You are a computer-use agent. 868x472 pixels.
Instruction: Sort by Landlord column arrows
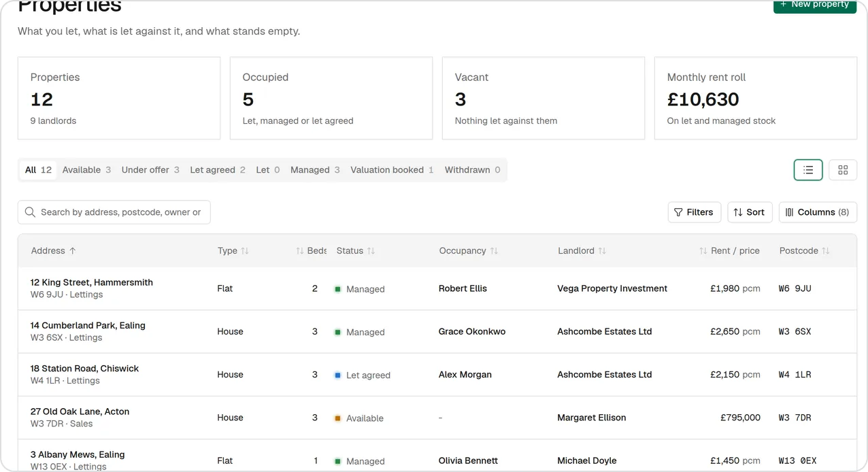[602, 251]
